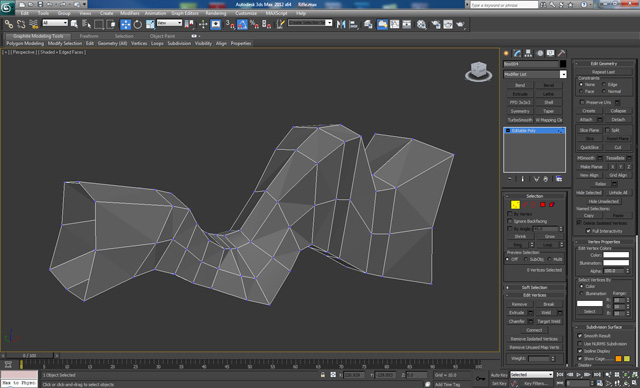640x388 pixels.
Task: Select the Link tool in main toolbar
Action: (x=8, y=24)
